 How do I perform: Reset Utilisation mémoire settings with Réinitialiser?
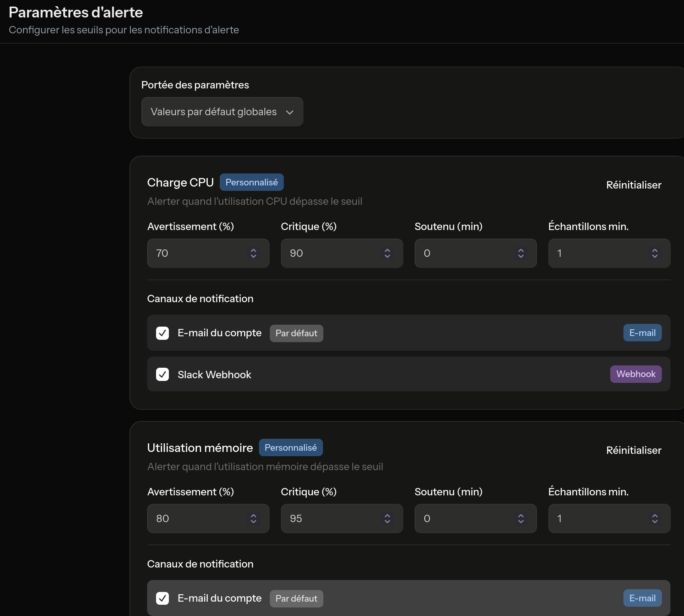coord(634,450)
